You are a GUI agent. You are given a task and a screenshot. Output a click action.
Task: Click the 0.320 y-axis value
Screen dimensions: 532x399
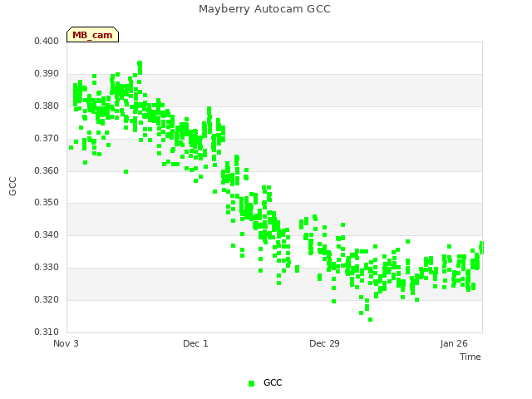pos(47,299)
